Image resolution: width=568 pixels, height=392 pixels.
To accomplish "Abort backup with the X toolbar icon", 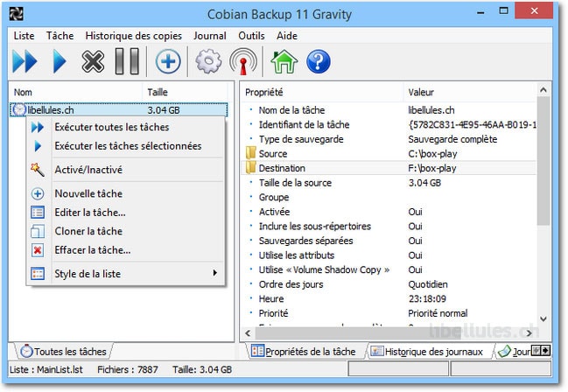I will click(x=93, y=61).
